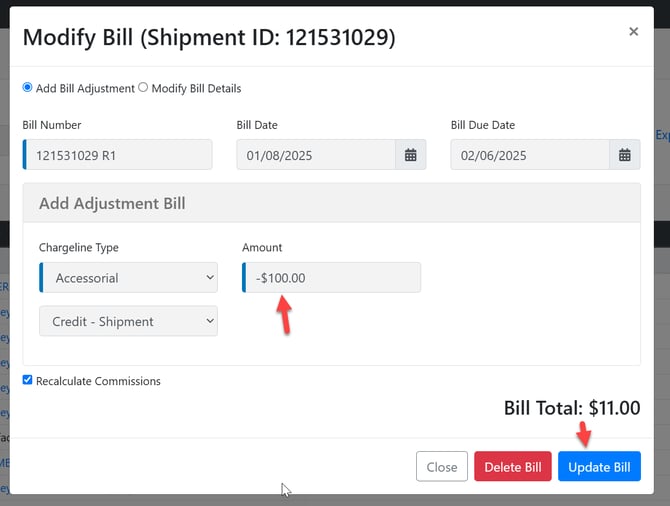Click the Bill Total $11.00 text
The width and height of the screenshot is (670, 506).
(x=571, y=408)
